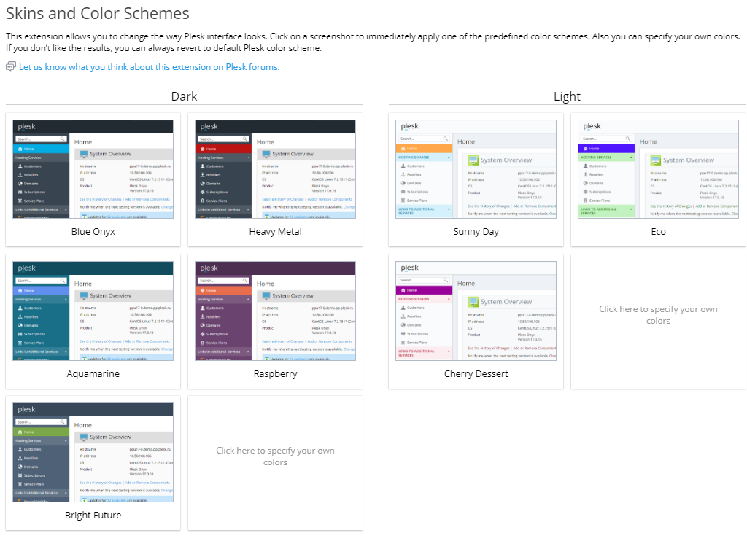Pick the Bright Future skin screenshot

pos(93,452)
